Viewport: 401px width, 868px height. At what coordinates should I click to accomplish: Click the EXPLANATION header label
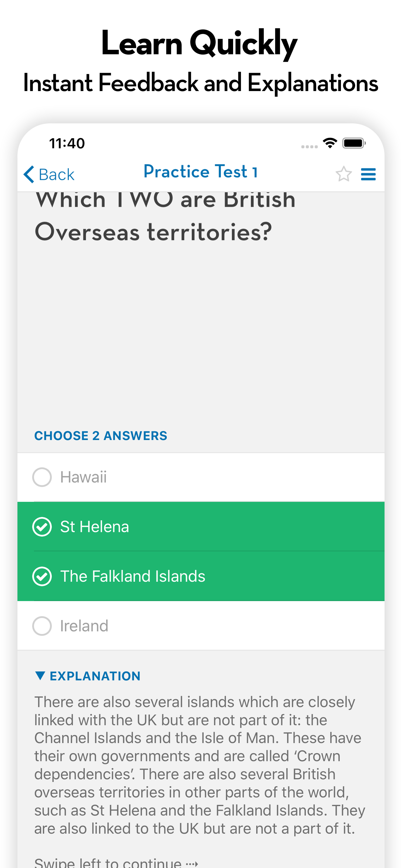95,676
